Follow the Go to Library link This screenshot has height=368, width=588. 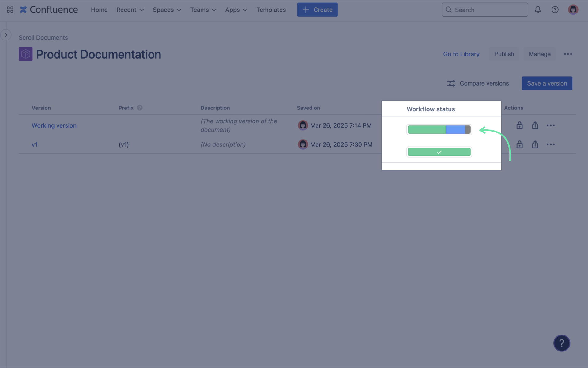(x=461, y=54)
